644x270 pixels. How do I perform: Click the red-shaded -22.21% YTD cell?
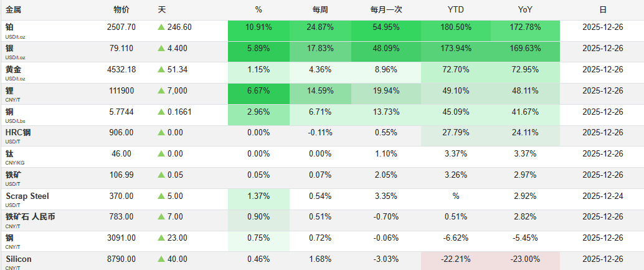455,259
